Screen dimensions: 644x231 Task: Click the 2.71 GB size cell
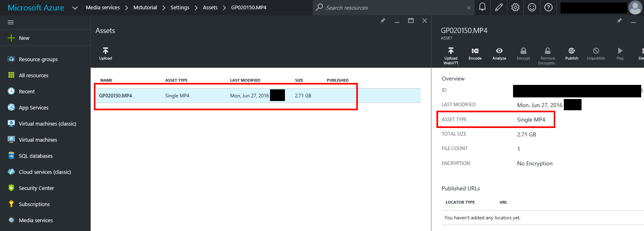coord(303,95)
